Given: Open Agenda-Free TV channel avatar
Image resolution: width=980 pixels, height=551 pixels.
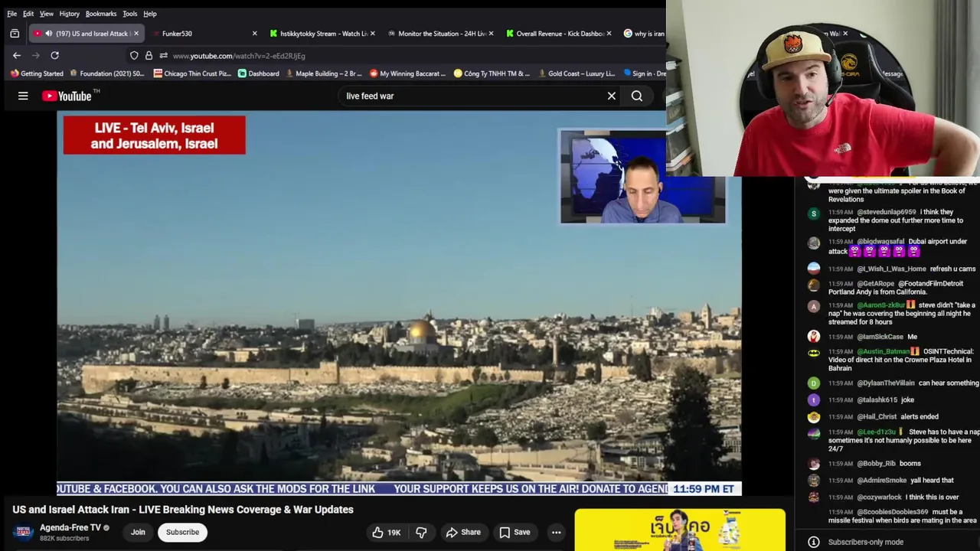Looking at the screenshot, I should pos(23,533).
